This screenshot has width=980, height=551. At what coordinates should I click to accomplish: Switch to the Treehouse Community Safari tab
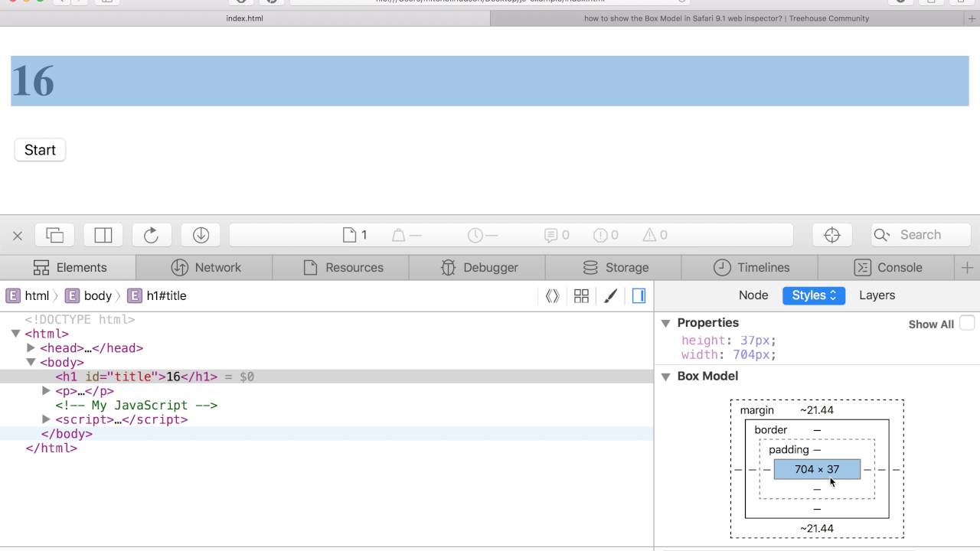tap(727, 18)
